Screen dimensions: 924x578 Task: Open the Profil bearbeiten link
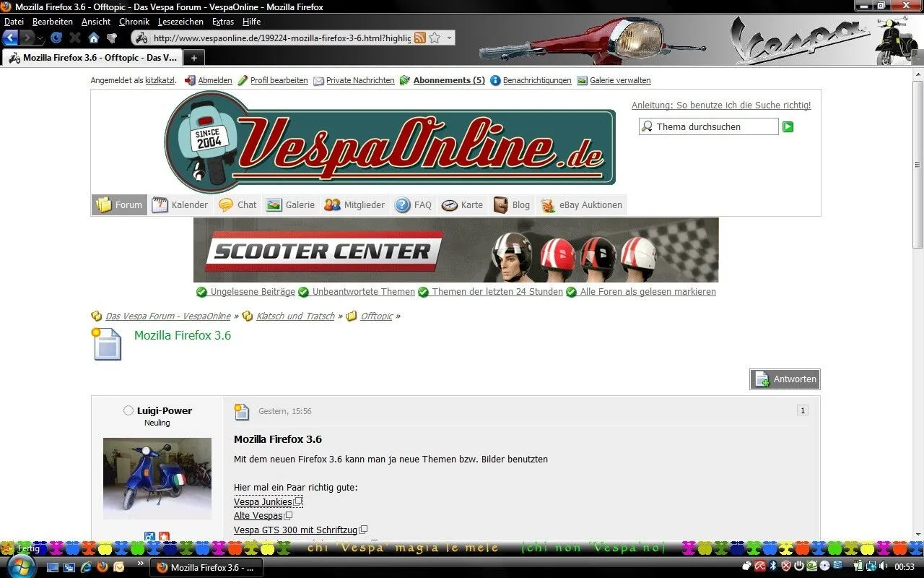(279, 80)
